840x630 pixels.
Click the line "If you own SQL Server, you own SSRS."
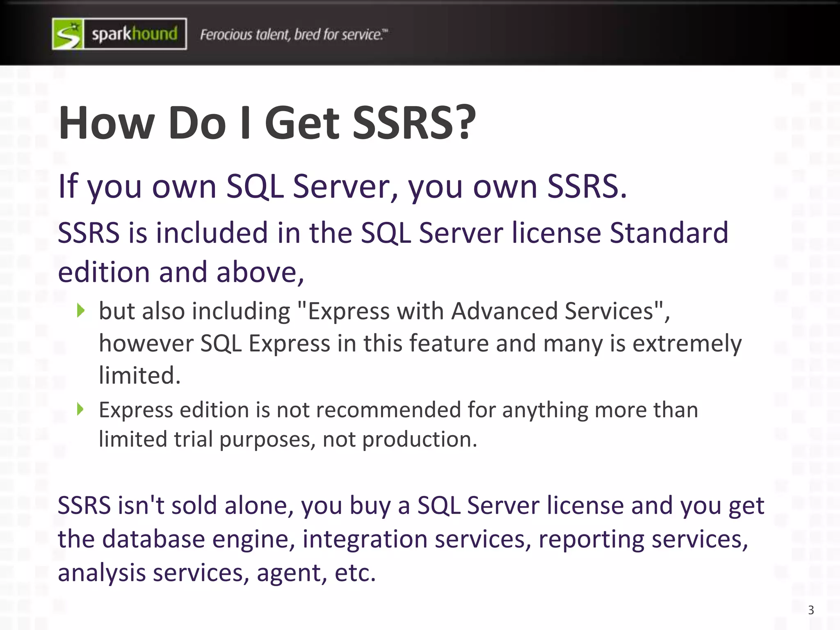pos(343,187)
